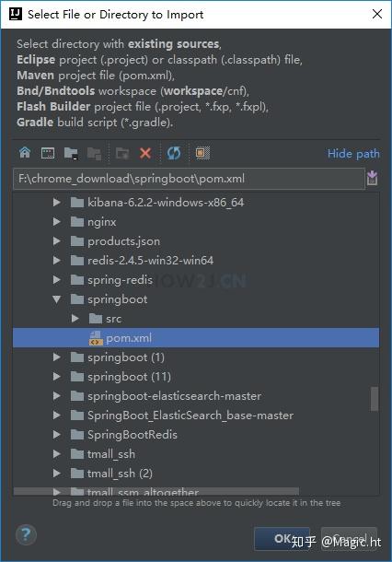The width and height of the screenshot is (392, 562).
Task: Click the New Folder toolbar icon
Action: tap(122, 154)
